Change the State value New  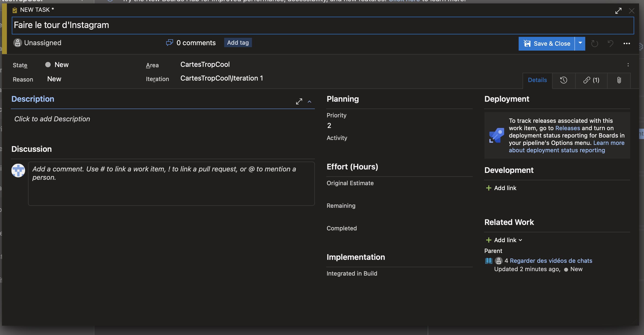[61, 65]
